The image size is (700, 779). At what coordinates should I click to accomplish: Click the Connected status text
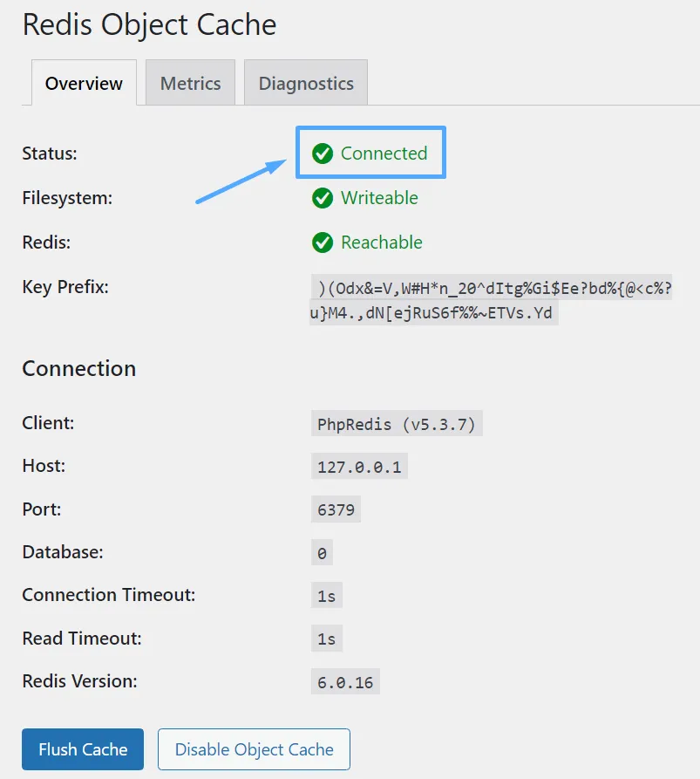click(x=384, y=154)
